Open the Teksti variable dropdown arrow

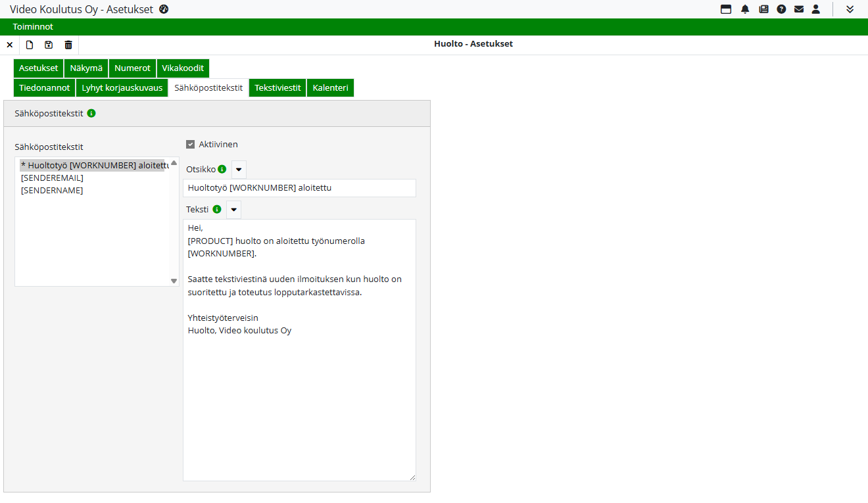pos(233,210)
